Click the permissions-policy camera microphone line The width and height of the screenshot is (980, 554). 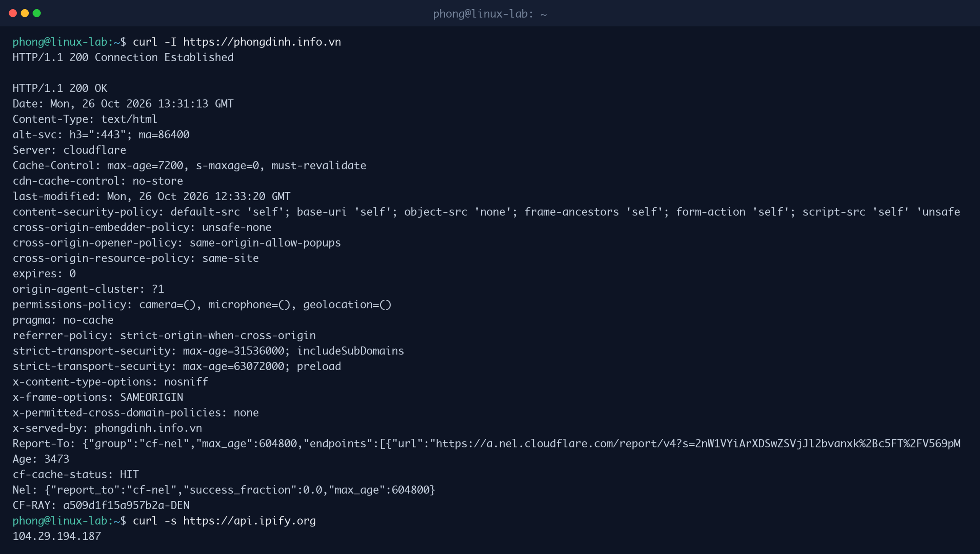[202, 305]
